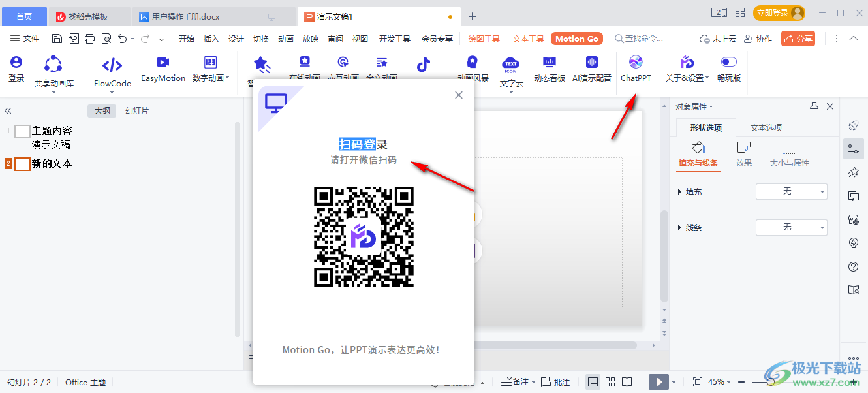This screenshot has width=868, height=393.
Task: Click the 协作 collaborate button
Action: [758, 39]
